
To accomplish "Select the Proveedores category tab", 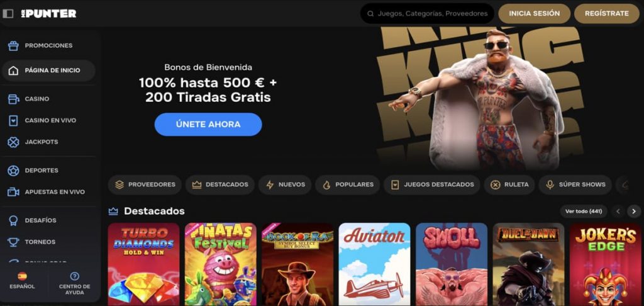I will click(x=145, y=184).
